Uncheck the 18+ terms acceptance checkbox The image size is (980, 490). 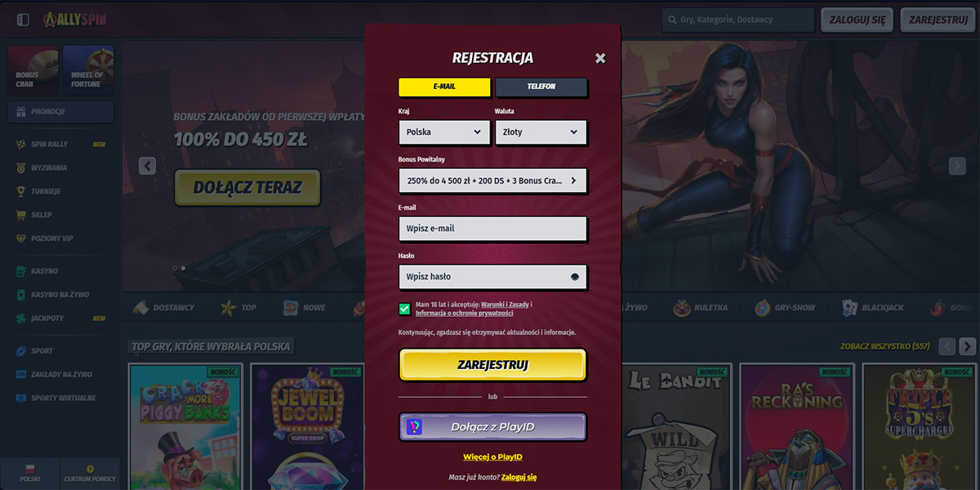[405, 309]
